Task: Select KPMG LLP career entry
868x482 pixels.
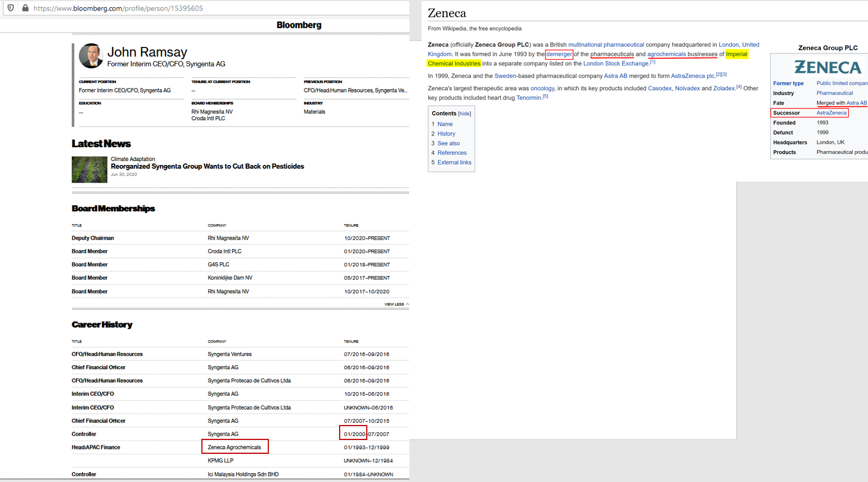Action: (x=220, y=460)
